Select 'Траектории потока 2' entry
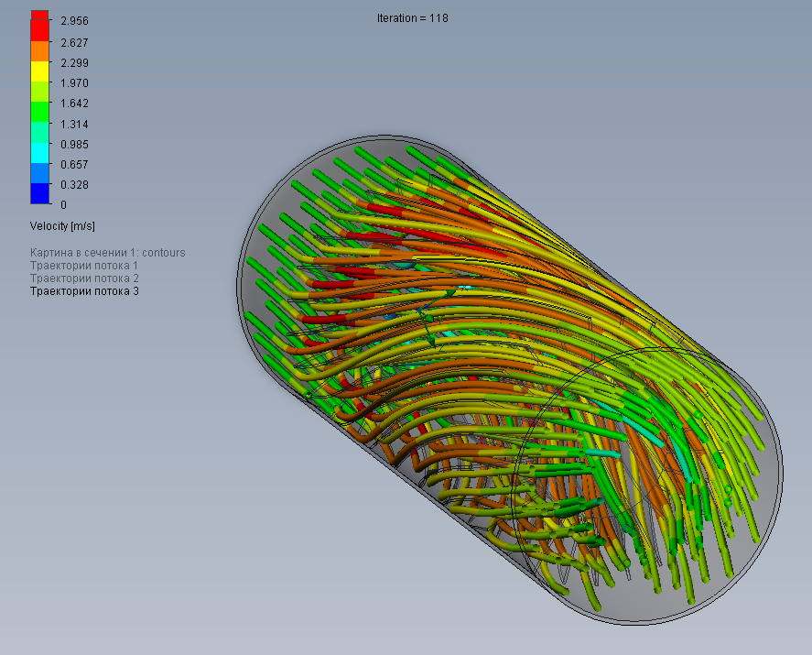Screen dimensions: 812x655 [x=84, y=278]
